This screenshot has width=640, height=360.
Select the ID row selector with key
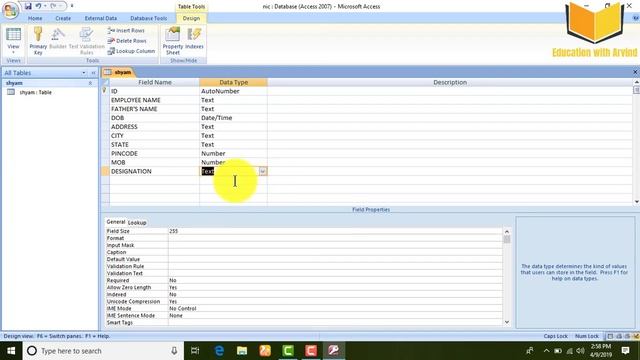(x=105, y=91)
